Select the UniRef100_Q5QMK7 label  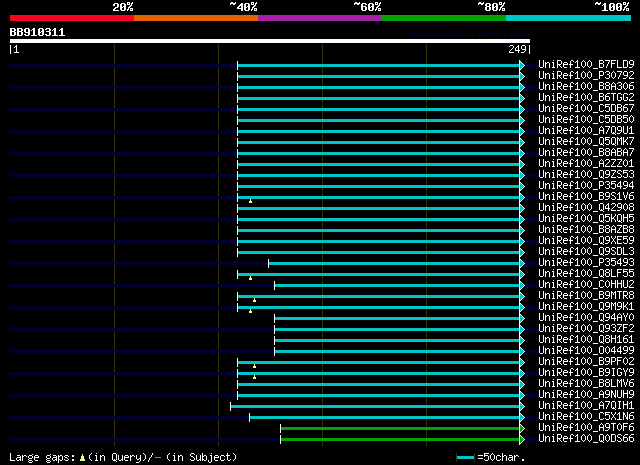click(586, 141)
